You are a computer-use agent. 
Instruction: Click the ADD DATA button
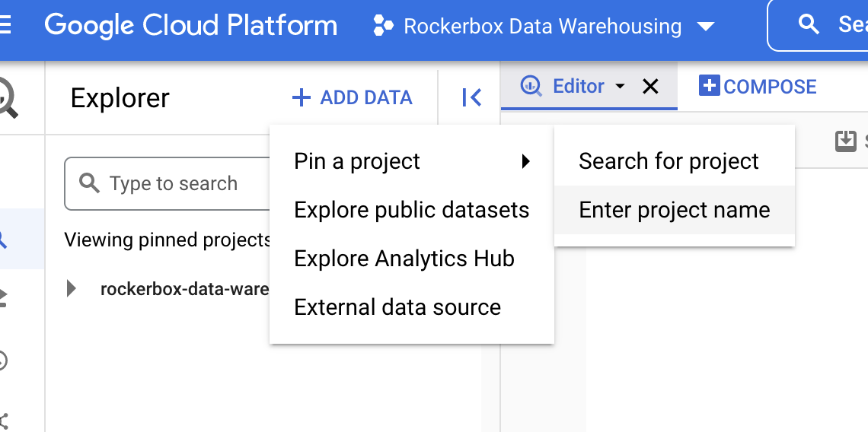(352, 98)
